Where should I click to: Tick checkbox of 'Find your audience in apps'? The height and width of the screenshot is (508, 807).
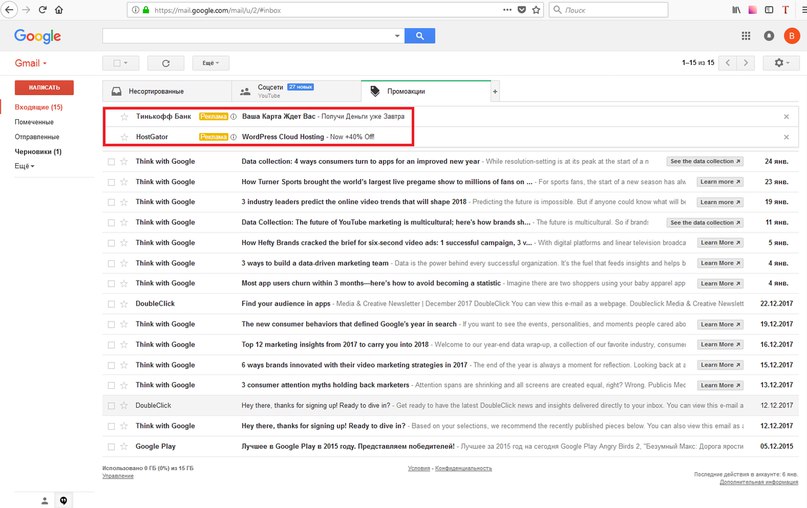(111, 304)
